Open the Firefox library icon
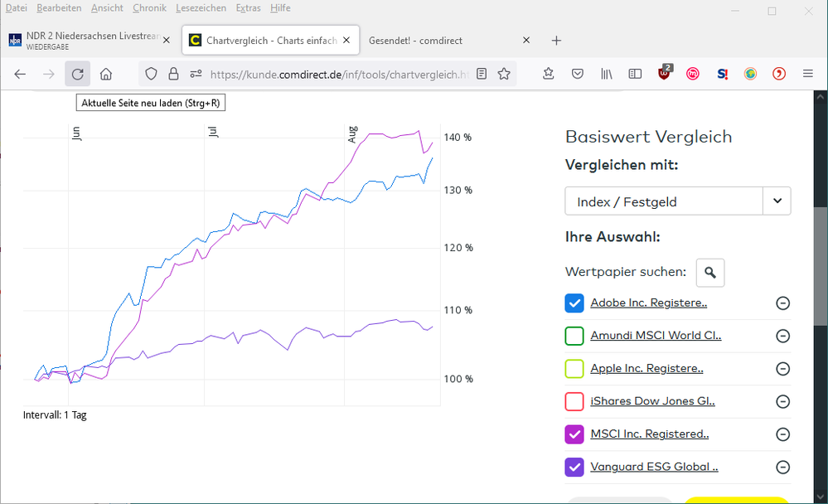The image size is (828, 504). 607,74
